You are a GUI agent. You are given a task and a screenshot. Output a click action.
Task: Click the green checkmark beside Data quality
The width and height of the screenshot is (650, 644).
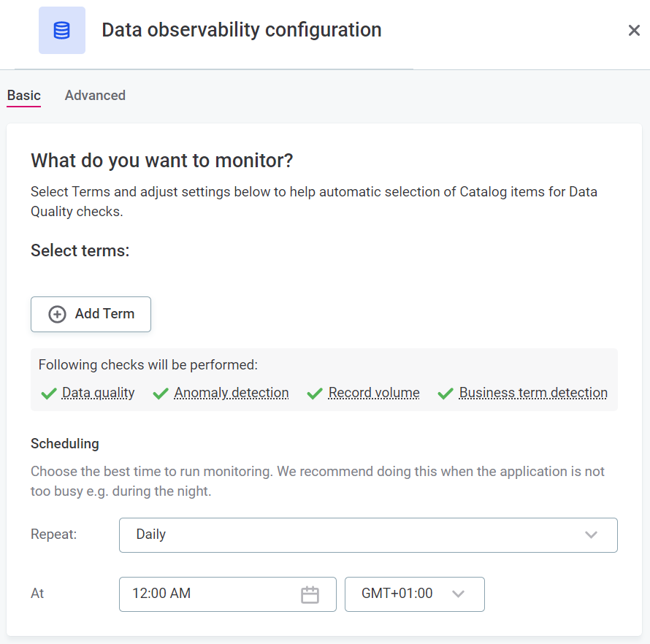[x=49, y=394]
